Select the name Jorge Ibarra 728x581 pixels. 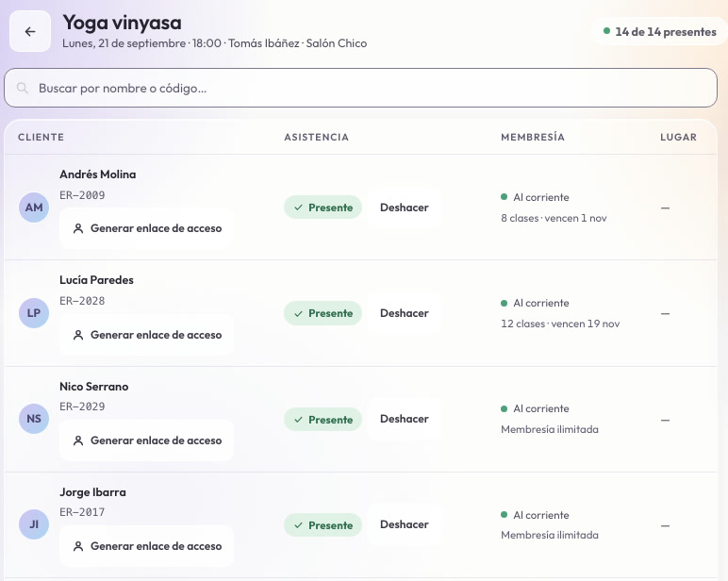tap(92, 492)
